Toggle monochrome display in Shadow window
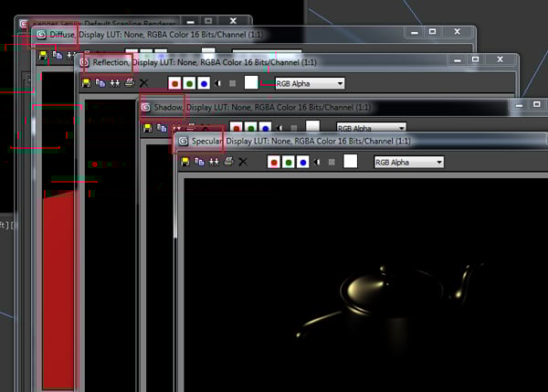This screenshot has width=548, height=392. [294, 128]
